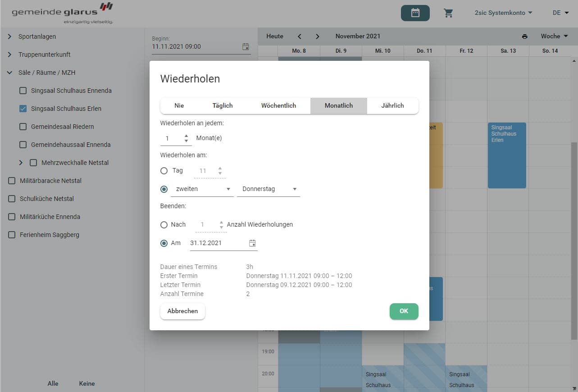The width and height of the screenshot is (578, 392).
Task: Open the calendar view icon in header
Action: pyautogui.click(x=415, y=13)
